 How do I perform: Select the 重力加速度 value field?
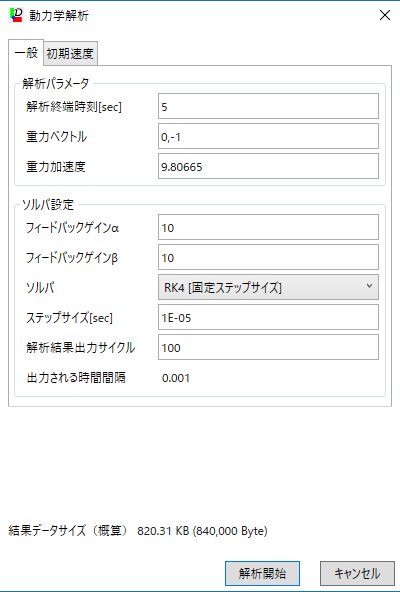[268, 166]
